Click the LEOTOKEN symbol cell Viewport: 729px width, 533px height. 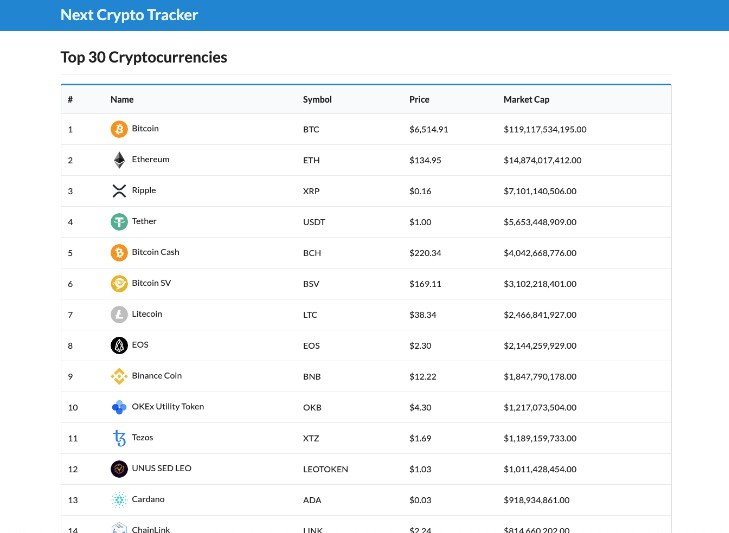tap(325, 469)
